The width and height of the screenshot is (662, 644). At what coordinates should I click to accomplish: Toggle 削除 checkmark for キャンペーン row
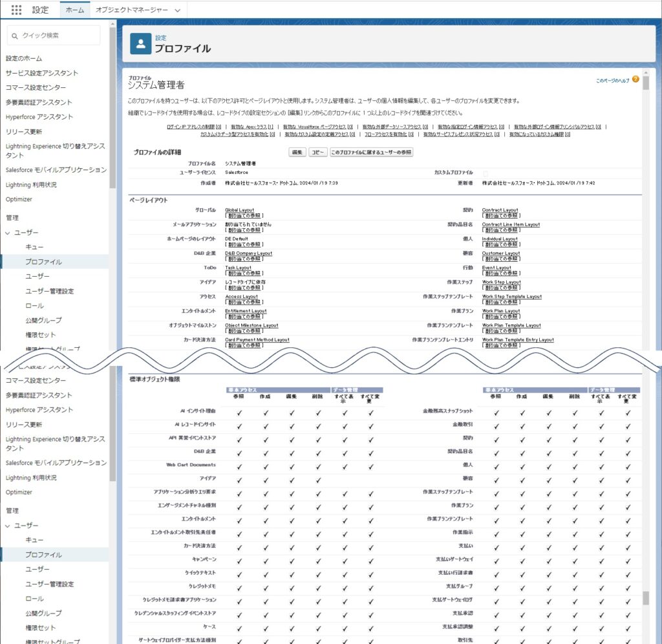click(318, 559)
